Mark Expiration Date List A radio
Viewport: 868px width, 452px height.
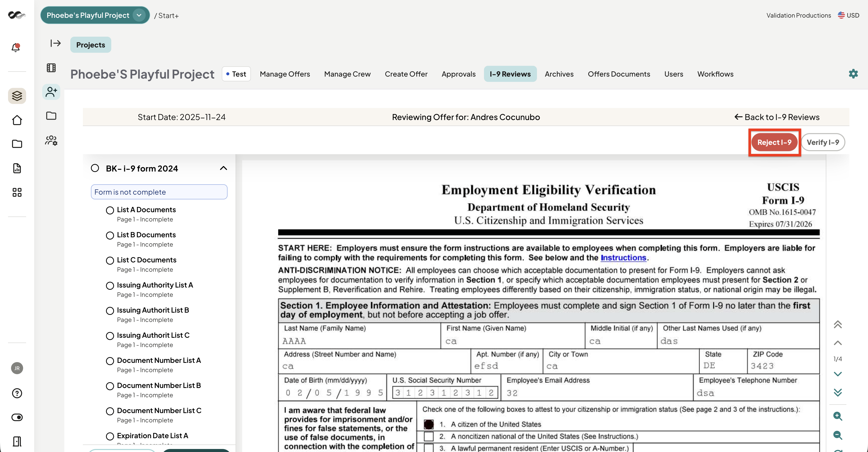[110, 436]
